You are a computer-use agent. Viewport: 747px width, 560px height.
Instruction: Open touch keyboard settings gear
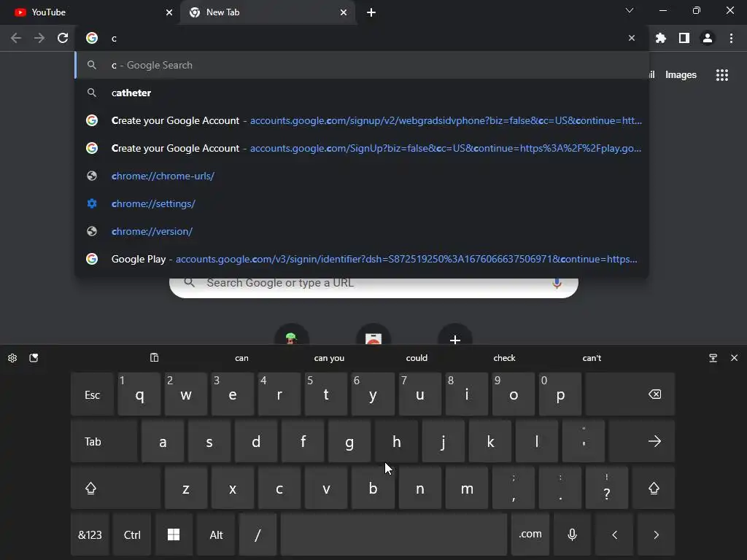(x=12, y=358)
